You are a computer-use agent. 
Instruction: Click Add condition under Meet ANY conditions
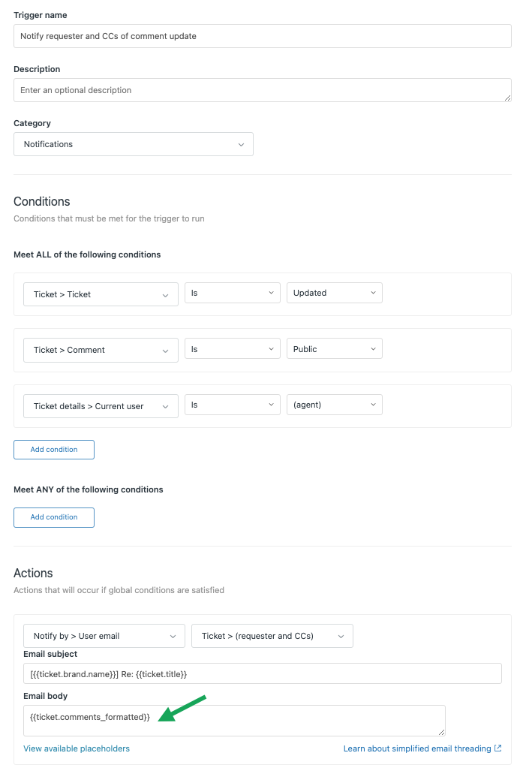[x=54, y=517]
